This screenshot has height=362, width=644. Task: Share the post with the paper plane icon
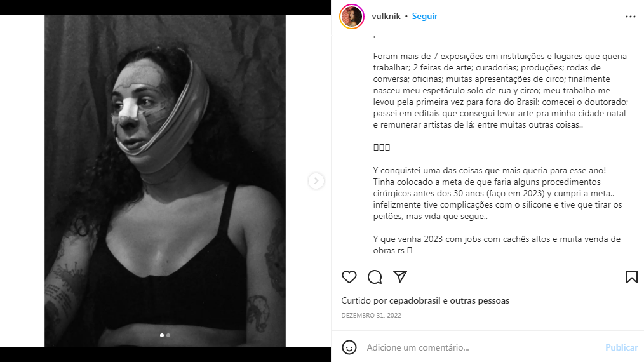click(400, 276)
